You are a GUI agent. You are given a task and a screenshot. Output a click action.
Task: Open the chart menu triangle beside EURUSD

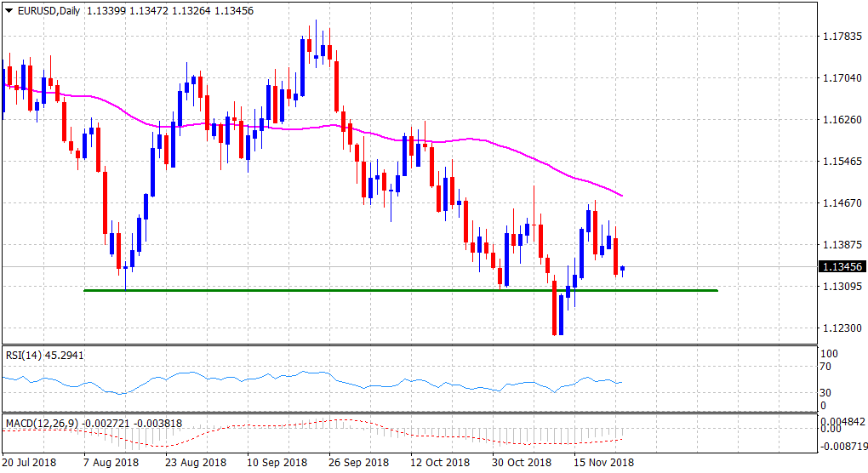click(x=9, y=10)
